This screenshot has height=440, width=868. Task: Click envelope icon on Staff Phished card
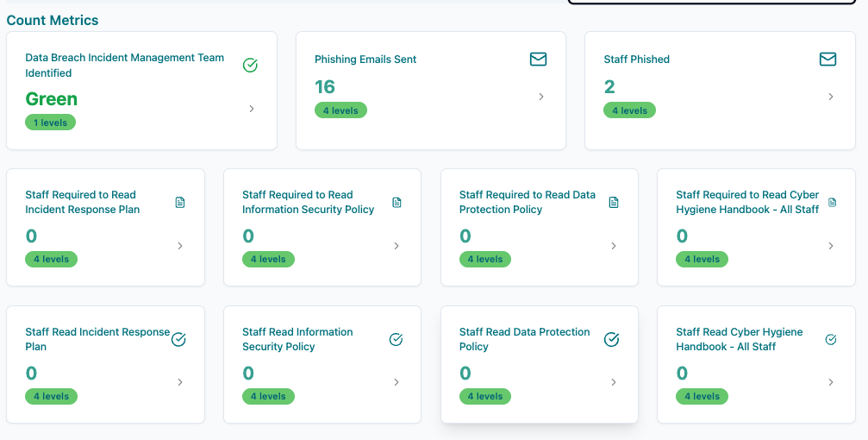(x=827, y=60)
